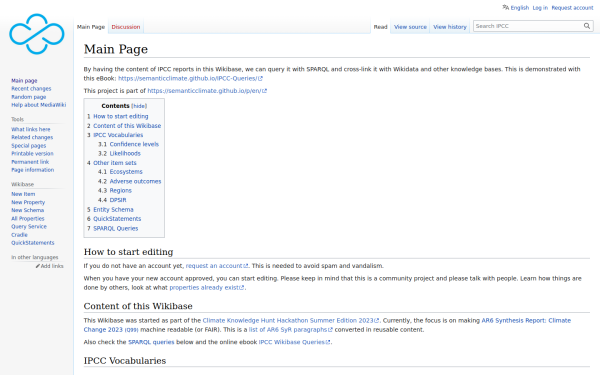Jump to How to start editing in Contents
Viewport: 600px width, 375px height.
point(121,116)
